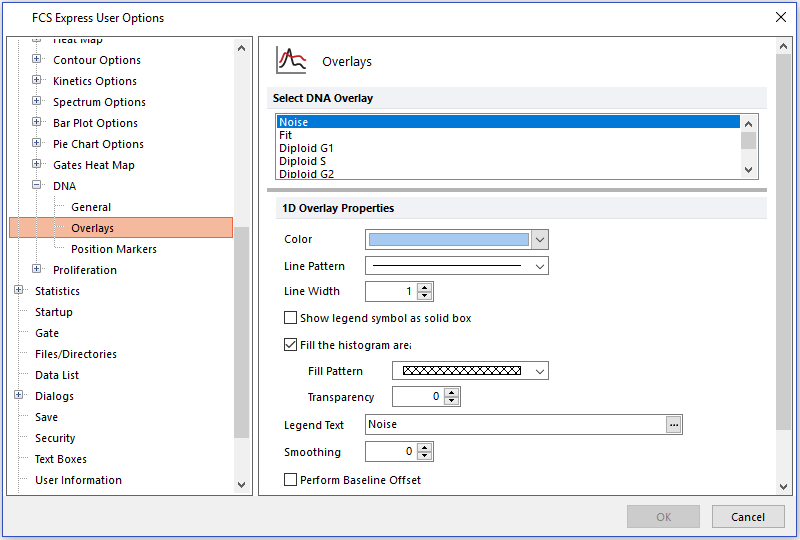Screen dimensions: 800x540
Task: Decrease Transparency with down arrow
Action: point(452,401)
